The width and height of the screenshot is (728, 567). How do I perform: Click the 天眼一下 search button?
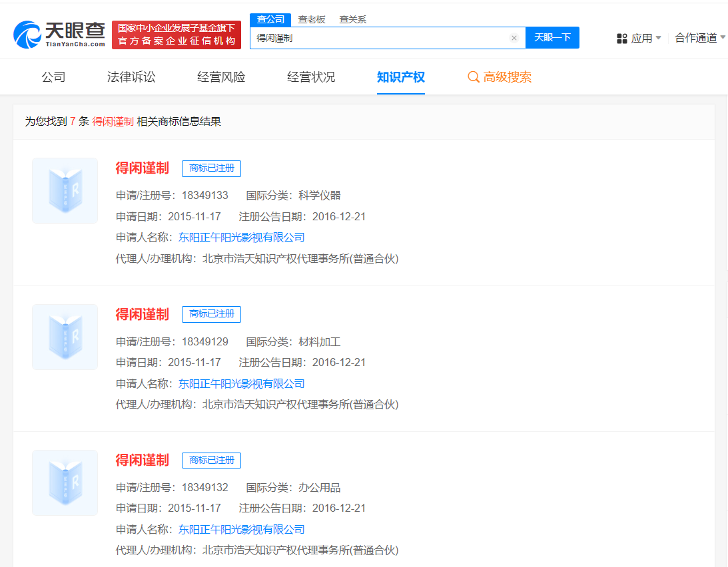point(552,38)
